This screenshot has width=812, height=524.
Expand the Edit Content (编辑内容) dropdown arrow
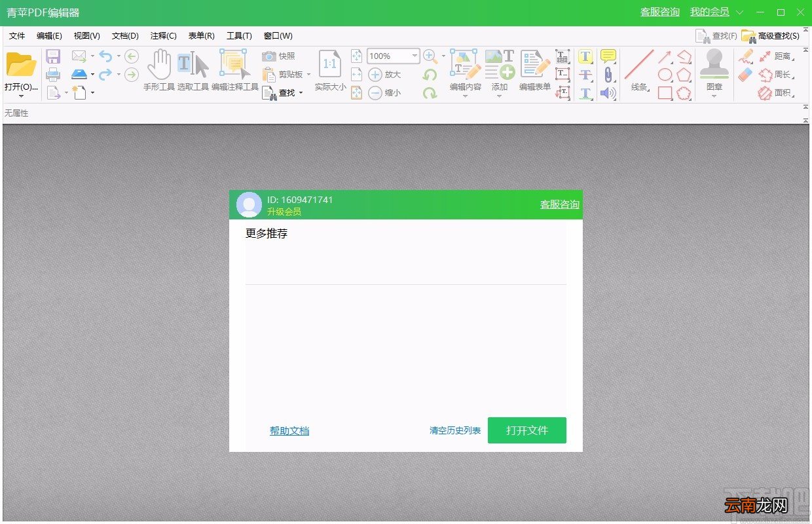pyautogui.click(x=466, y=96)
